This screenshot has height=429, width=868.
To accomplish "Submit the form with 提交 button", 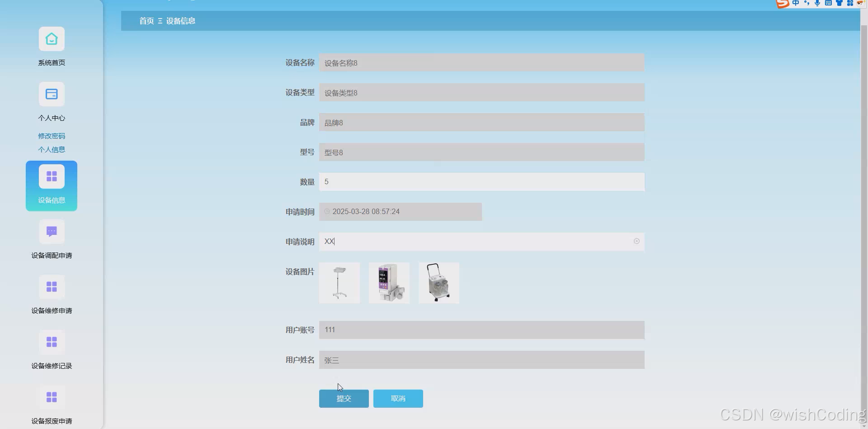I will tap(344, 398).
